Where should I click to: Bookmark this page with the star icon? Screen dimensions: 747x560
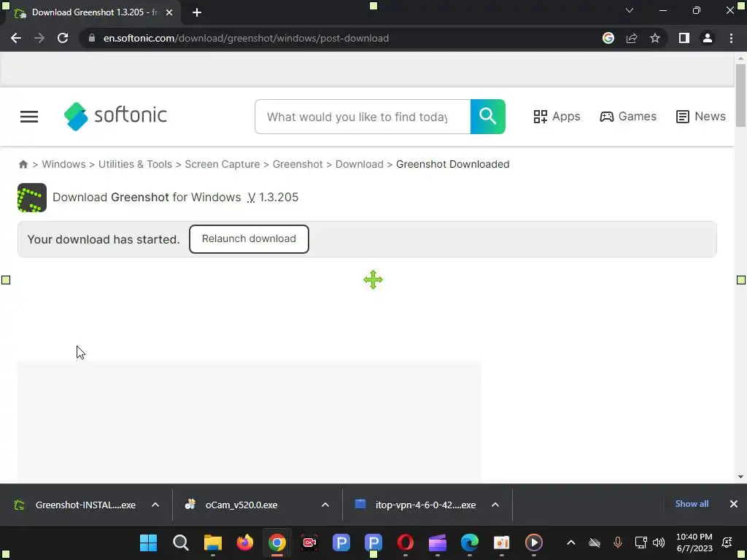655,38
